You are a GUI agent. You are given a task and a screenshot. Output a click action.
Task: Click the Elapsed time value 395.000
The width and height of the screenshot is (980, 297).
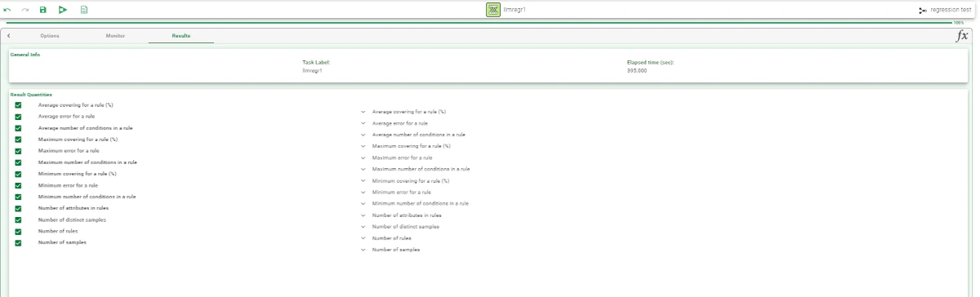click(637, 70)
